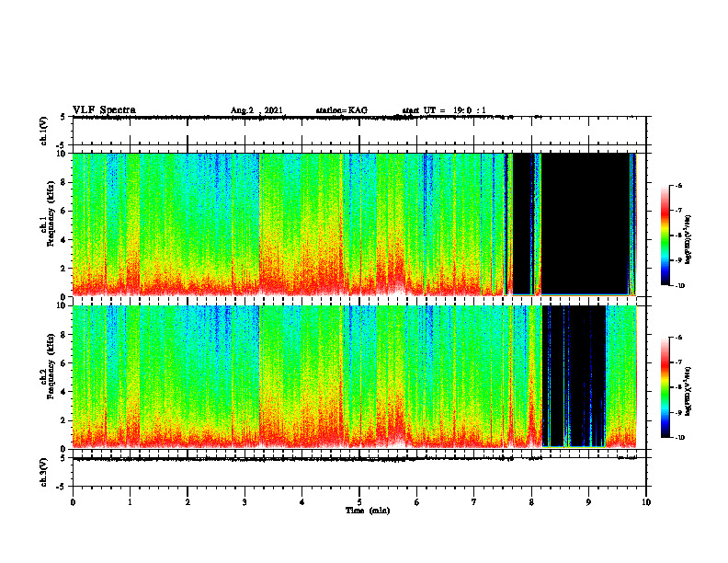The width and height of the screenshot is (728, 563).
Task: Click the "10" frequency tick of ch.2 spectrogram
Action: tap(63, 305)
